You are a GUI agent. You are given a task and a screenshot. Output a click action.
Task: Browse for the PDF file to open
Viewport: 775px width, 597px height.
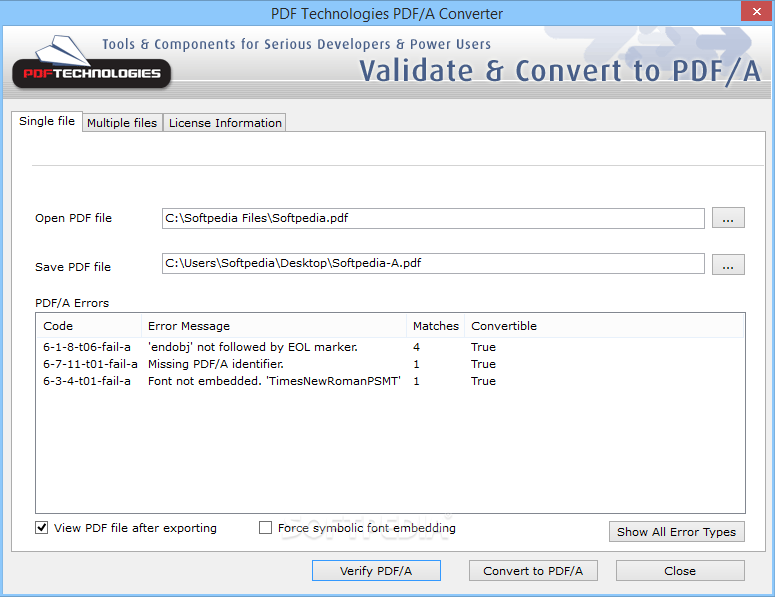click(x=728, y=218)
